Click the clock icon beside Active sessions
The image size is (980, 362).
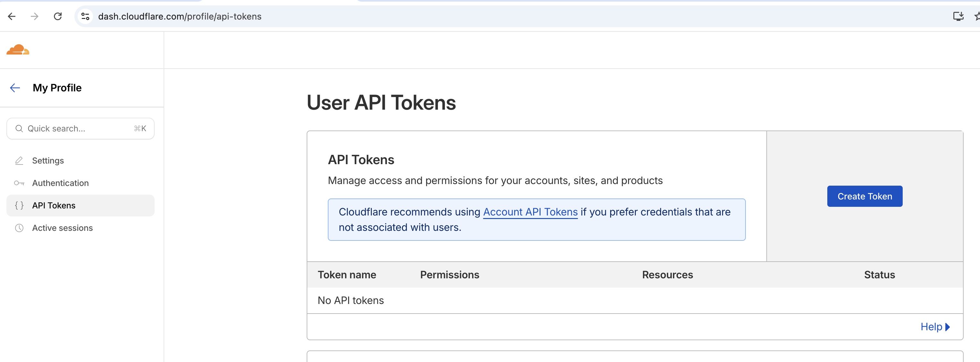point(19,228)
